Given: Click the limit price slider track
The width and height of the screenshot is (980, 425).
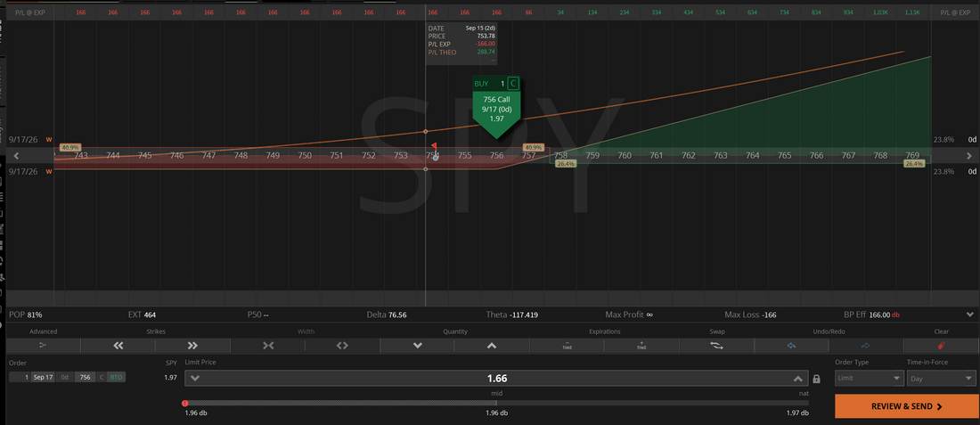Looking at the screenshot, I should point(497,403).
